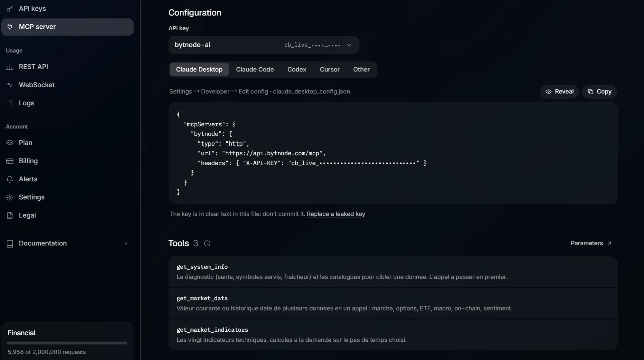Viewport: 644px width, 360px height.
Task: Click the "url" line in config code
Action: 262,154
